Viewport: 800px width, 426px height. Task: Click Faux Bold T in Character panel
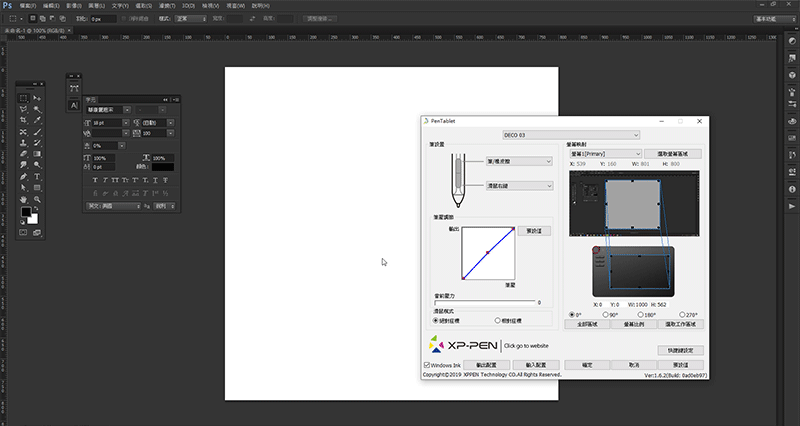(95, 180)
